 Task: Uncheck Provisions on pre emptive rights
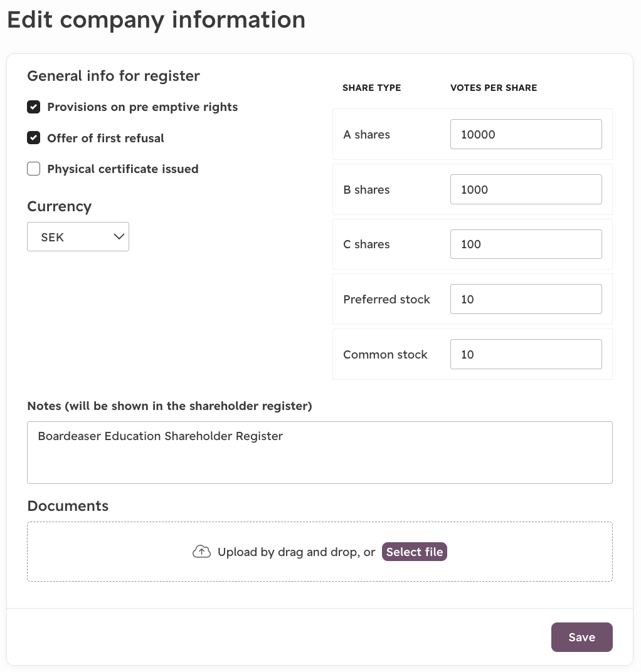(x=33, y=107)
